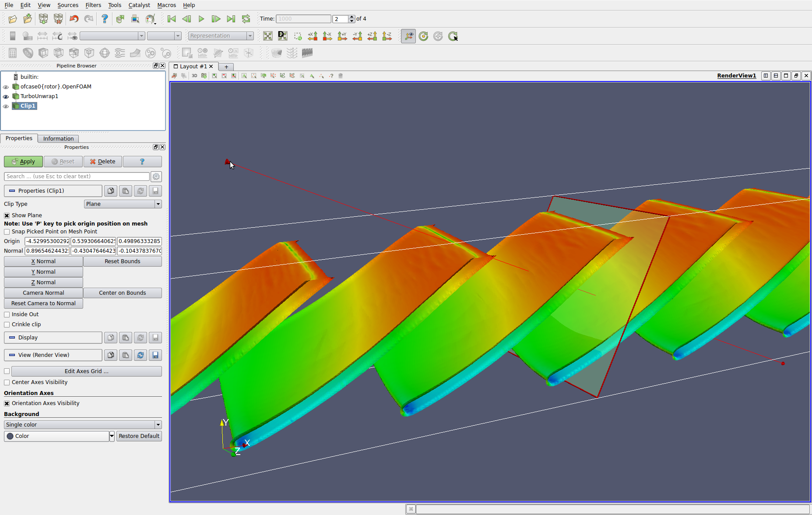This screenshot has width=812, height=515.
Task: Open the Clip Type dropdown
Action: click(123, 204)
